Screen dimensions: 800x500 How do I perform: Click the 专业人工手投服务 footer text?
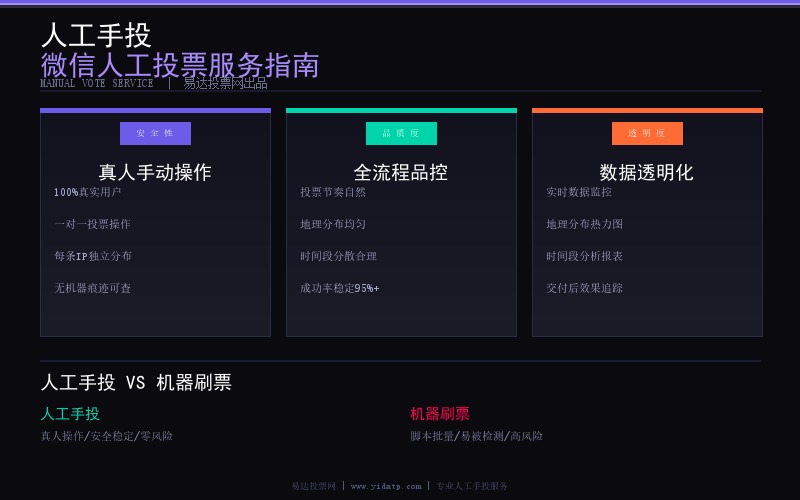[x=472, y=486]
